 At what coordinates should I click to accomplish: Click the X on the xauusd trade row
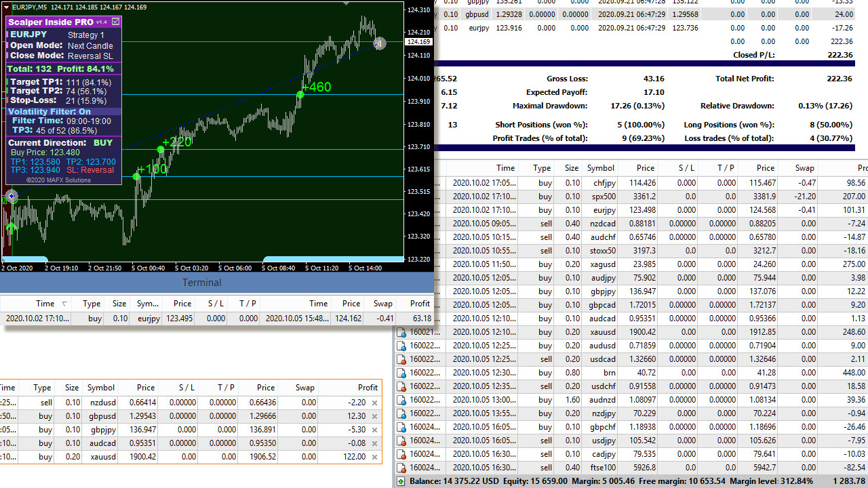374,457
